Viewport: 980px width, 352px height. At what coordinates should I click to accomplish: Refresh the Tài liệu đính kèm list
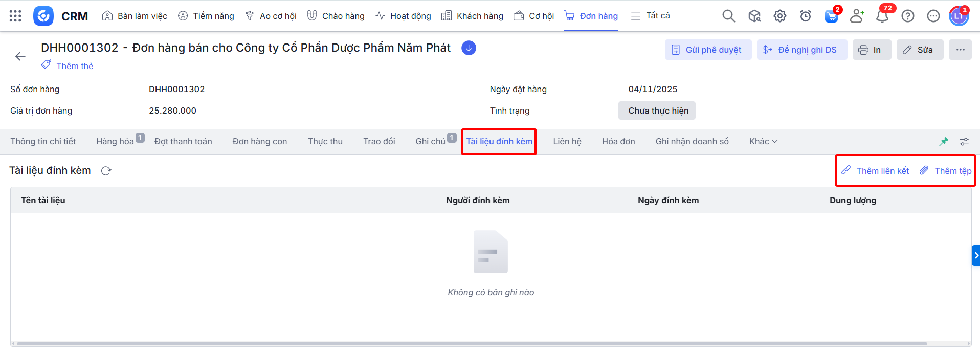[106, 171]
